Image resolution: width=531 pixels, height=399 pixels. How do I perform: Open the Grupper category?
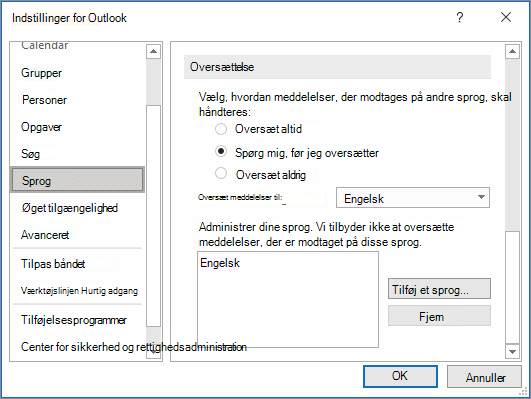[42, 73]
